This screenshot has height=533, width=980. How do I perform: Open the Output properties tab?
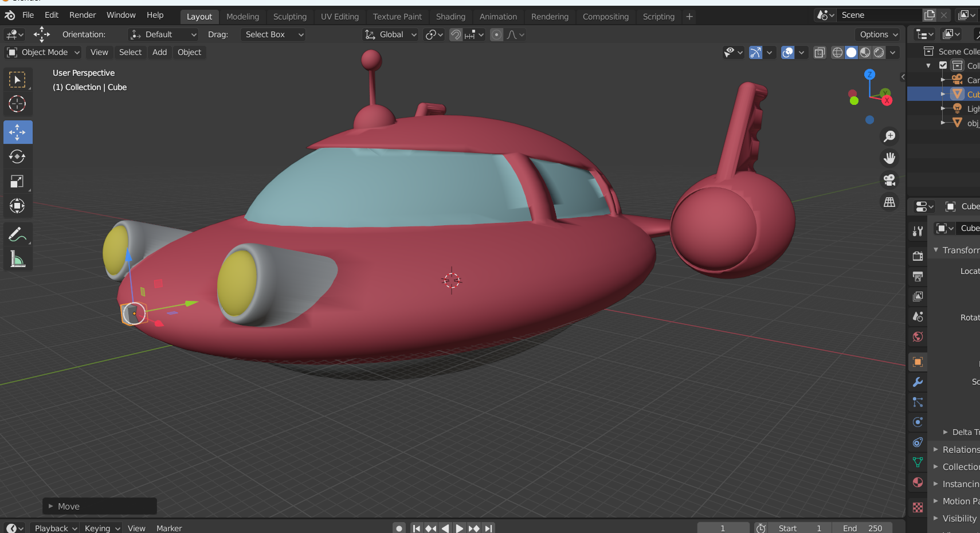coord(918,276)
